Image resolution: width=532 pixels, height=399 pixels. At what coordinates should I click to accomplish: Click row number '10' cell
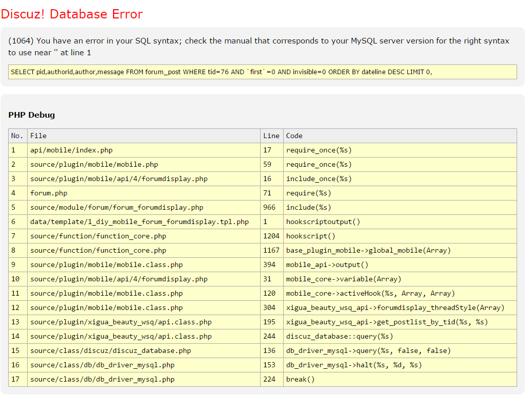18,279
